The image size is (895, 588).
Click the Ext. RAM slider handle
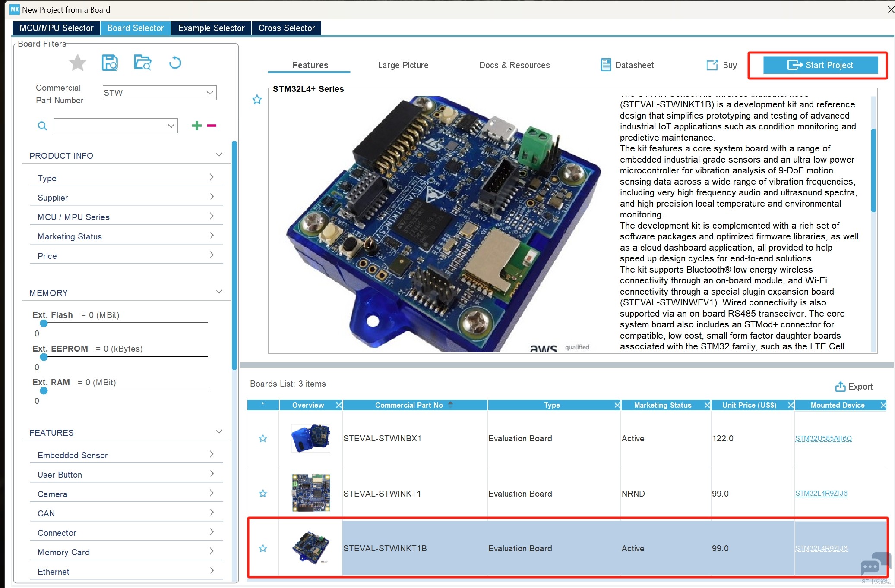pyautogui.click(x=44, y=390)
